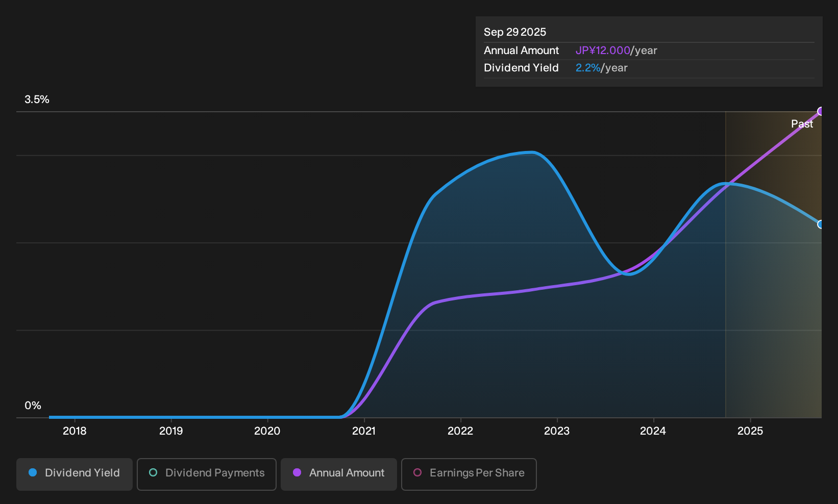This screenshot has width=838, height=504.
Task: Click the pink Earnings Per Share circle
Action: [x=417, y=472]
